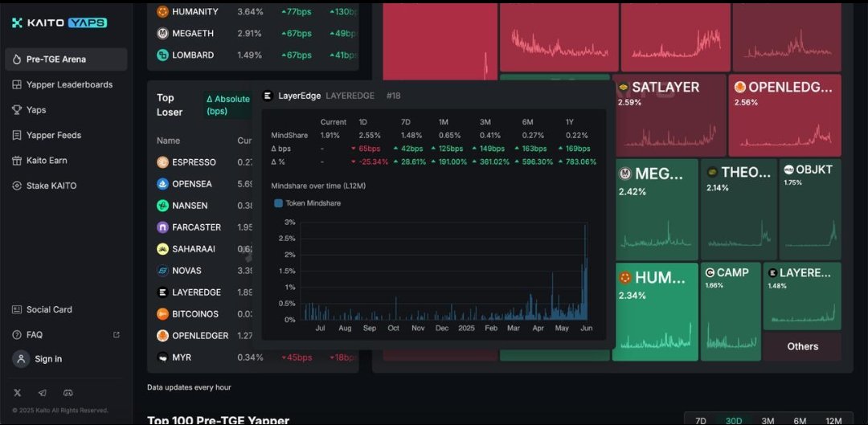868x425 pixels.
Task: Click the Stake KAITO icon
Action: [17, 186]
